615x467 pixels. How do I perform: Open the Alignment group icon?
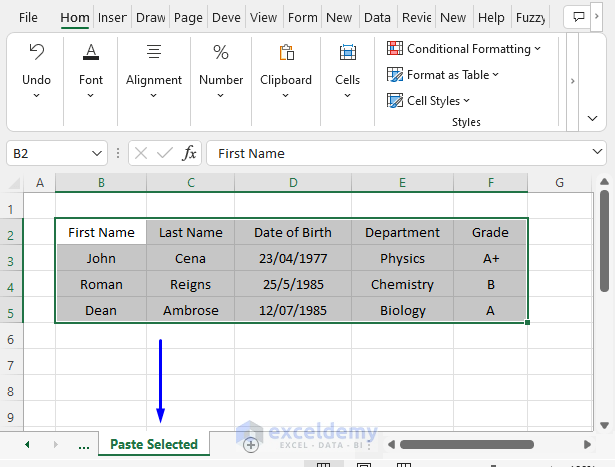(153, 53)
